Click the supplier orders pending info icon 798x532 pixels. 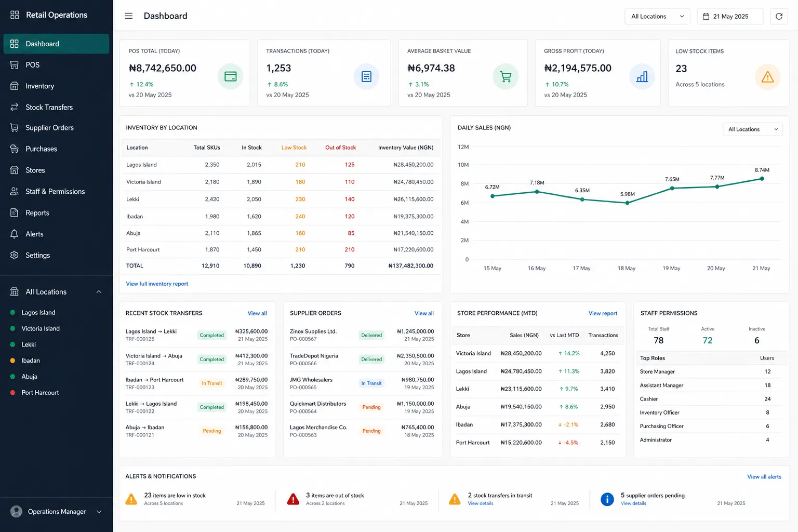click(607, 499)
